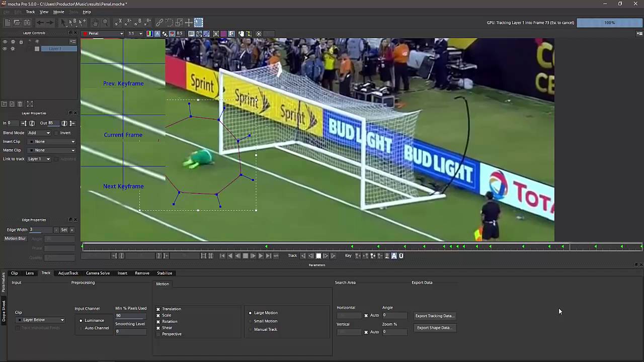Select the Small Motion radio button
This screenshot has height=362, width=644.
(250, 321)
